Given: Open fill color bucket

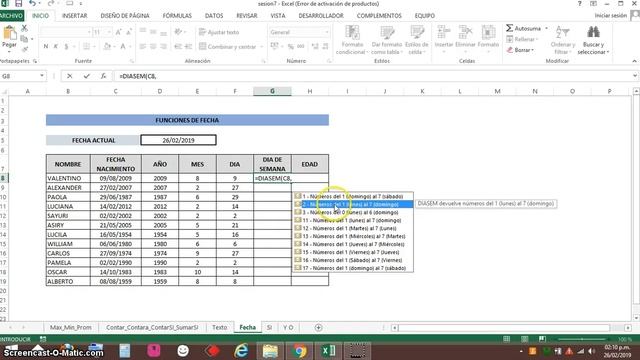Looking at the screenshot, I should pyautogui.click(x=107, y=47).
